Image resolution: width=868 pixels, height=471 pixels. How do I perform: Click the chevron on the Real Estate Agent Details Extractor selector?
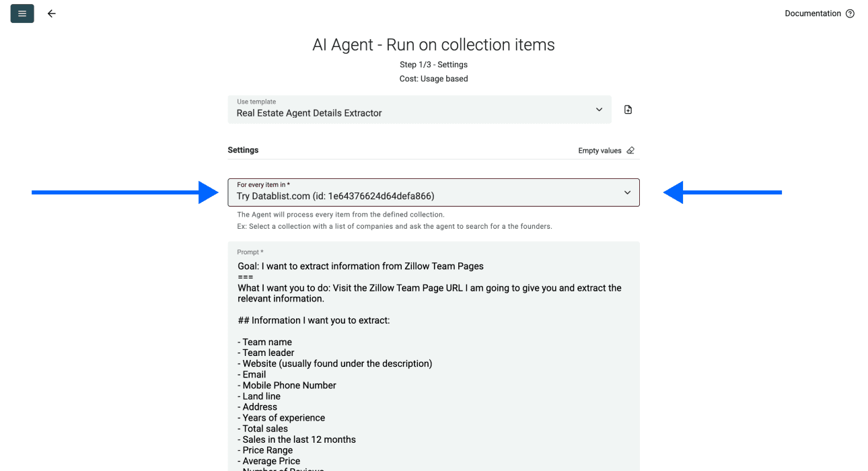tap(599, 109)
